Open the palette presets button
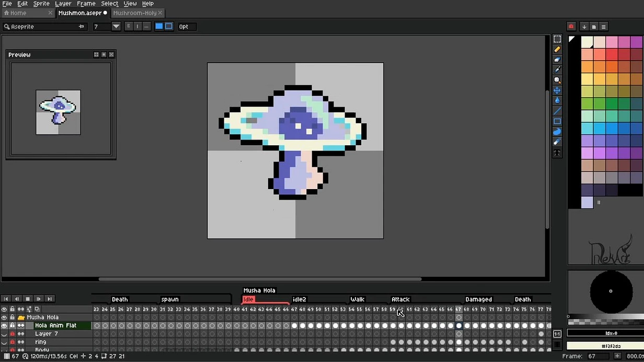The height and width of the screenshot is (362, 644). (x=594, y=27)
